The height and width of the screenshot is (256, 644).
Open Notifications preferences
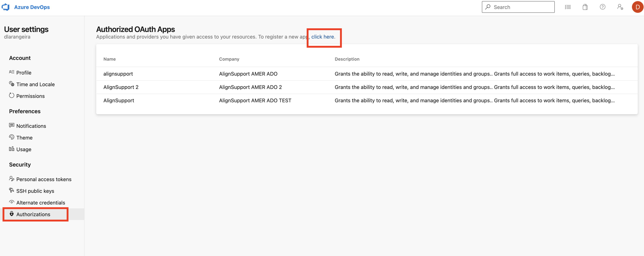[31, 126]
